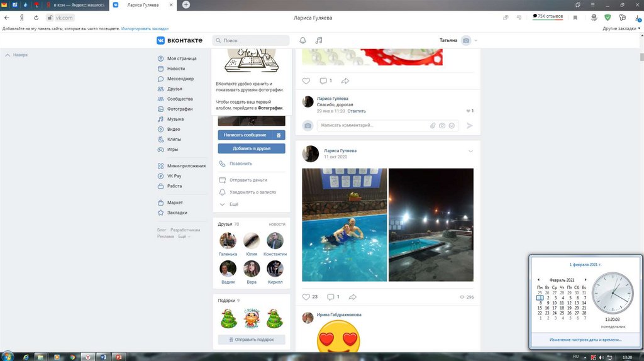The height and width of the screenshot is (361, 644).
Task: Click in the Поиск search field
Action: point(251,40)
